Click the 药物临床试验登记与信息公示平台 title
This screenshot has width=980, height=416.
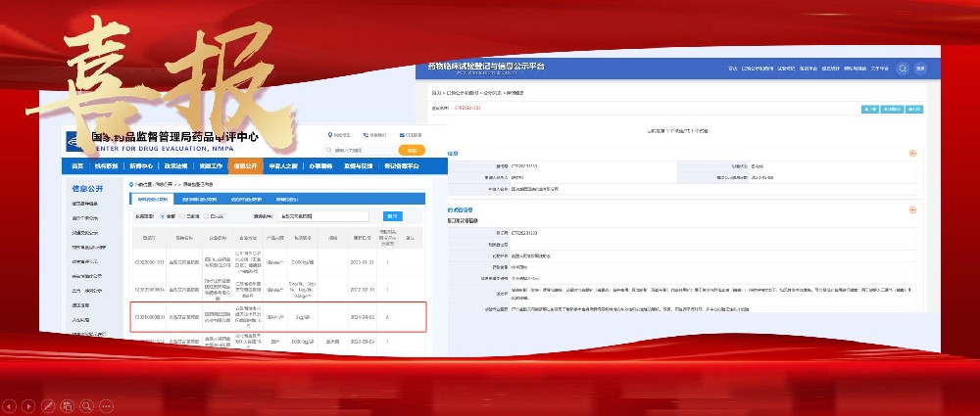click(486, 66)
